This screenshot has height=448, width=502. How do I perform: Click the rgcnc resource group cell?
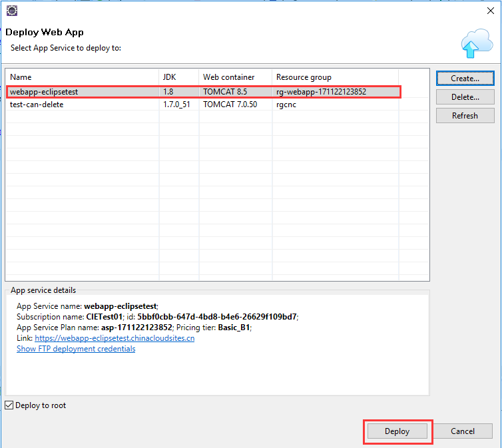tap(287, 105)
